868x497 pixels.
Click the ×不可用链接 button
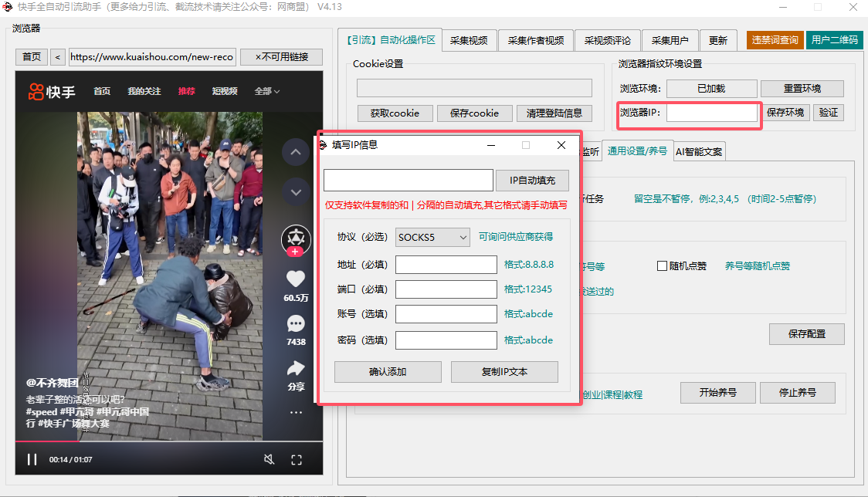(x=281, y=57)
